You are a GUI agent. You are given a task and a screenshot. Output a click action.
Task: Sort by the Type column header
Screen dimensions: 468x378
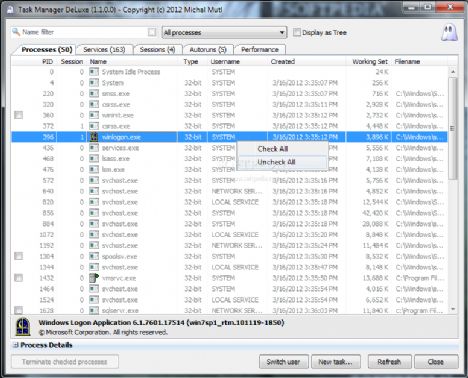click(x=191, y=62)
